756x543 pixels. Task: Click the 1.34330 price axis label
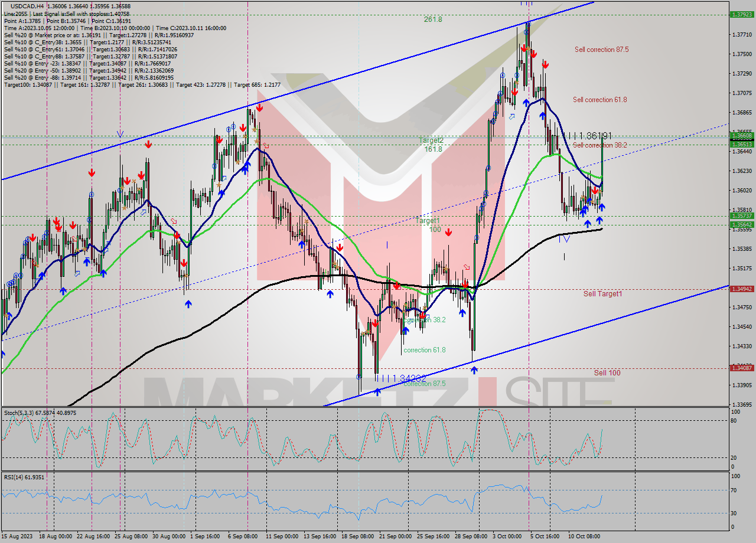pyautogui.click(x=742, y=346)
